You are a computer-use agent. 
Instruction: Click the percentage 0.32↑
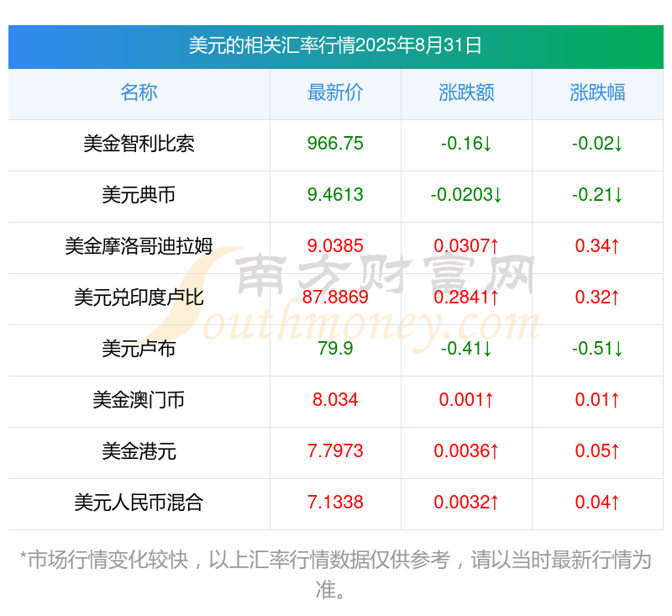[597, 297]
